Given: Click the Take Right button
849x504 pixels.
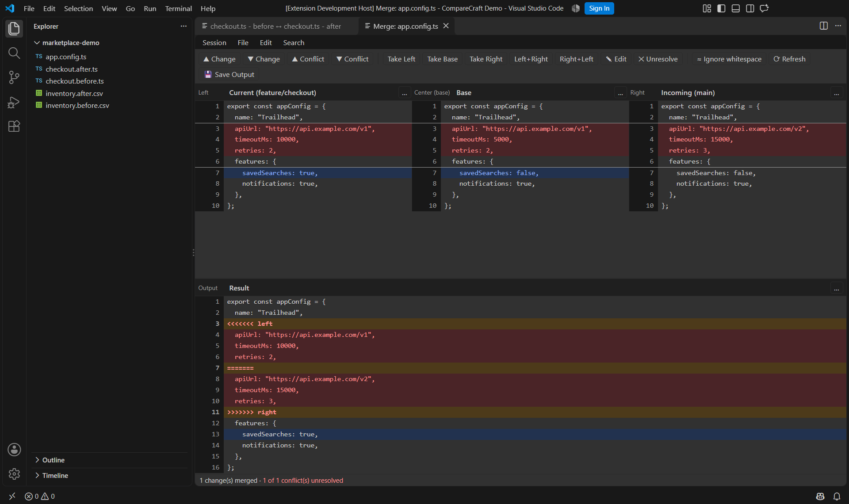Looking at the screenshot, I should pyautogui.click(x=486, y=59).
